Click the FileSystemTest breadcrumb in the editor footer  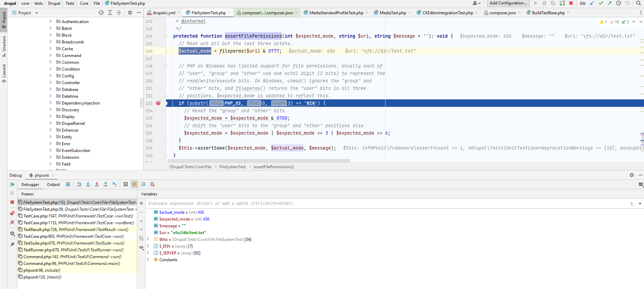click(x=232, y=167)
